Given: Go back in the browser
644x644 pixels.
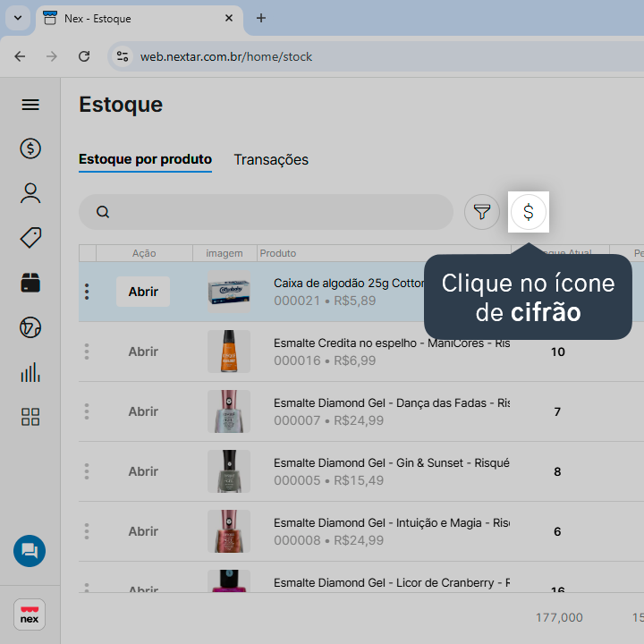Looking at the screenshot, I should pyautogui.click(x=20, y=56).
